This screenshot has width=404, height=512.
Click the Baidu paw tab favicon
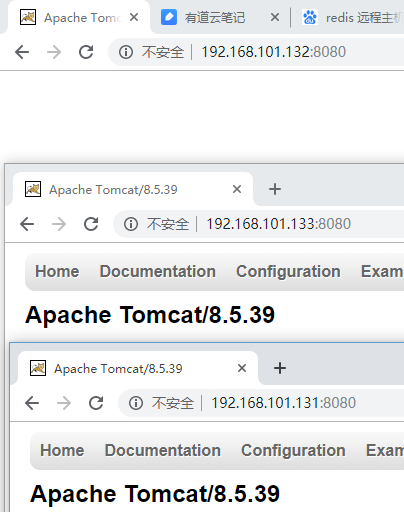point(310,17)
